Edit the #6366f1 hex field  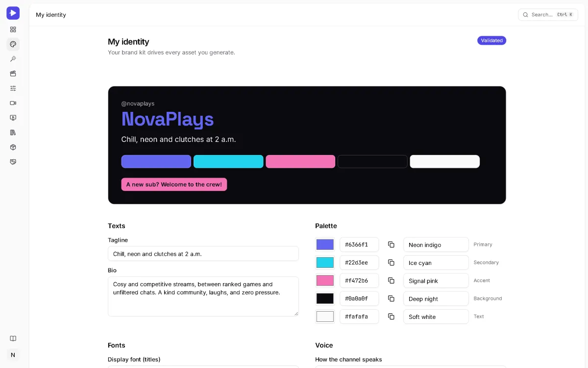(359, 244)
